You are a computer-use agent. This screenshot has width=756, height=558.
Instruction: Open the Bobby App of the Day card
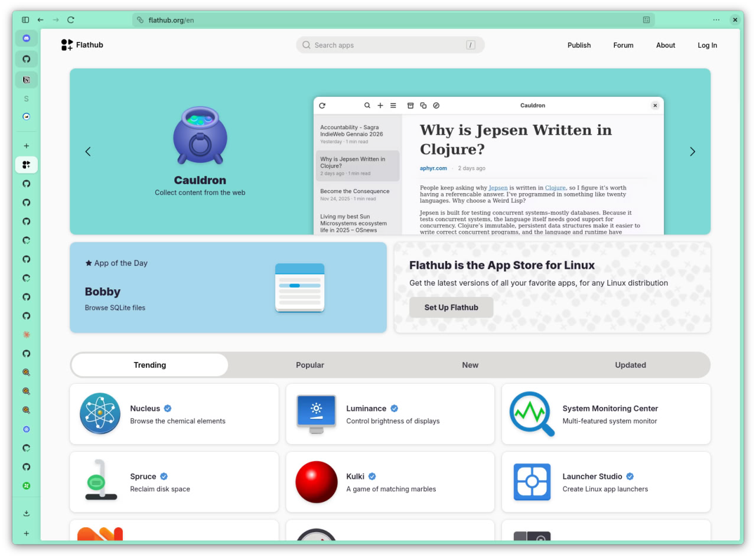[228, 288]
